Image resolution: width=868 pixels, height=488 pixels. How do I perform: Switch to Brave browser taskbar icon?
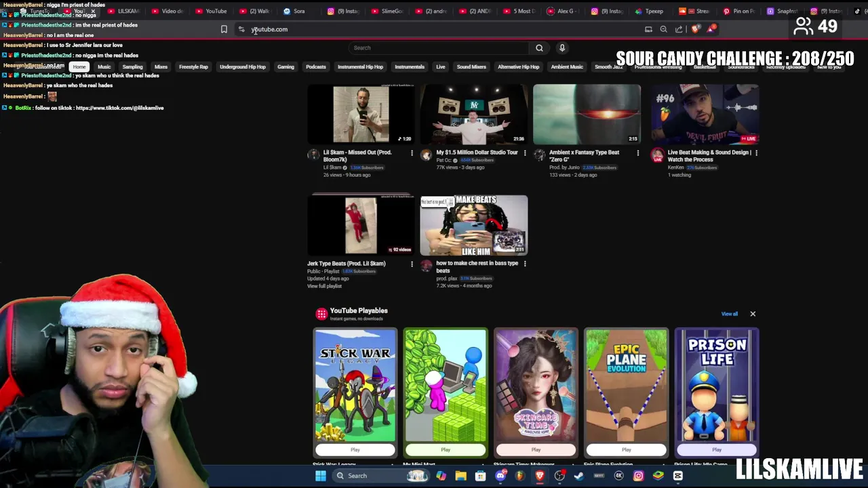(x=540, y=476)
